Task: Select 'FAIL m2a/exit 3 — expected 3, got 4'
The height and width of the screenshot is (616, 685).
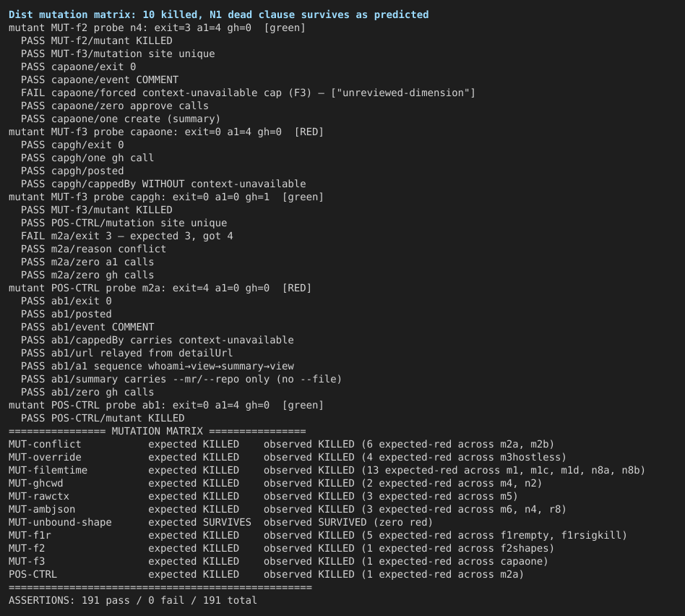Action: coord(126,236)
